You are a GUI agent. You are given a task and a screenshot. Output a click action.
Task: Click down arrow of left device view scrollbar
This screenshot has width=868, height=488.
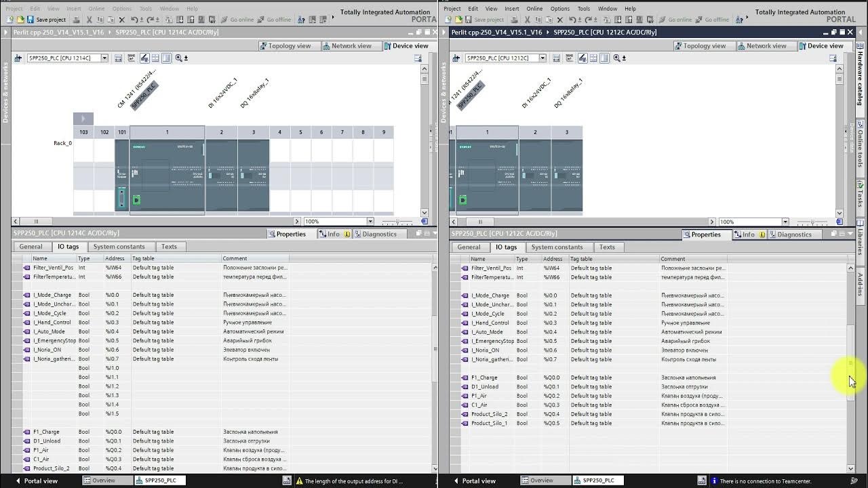point(425,212)
